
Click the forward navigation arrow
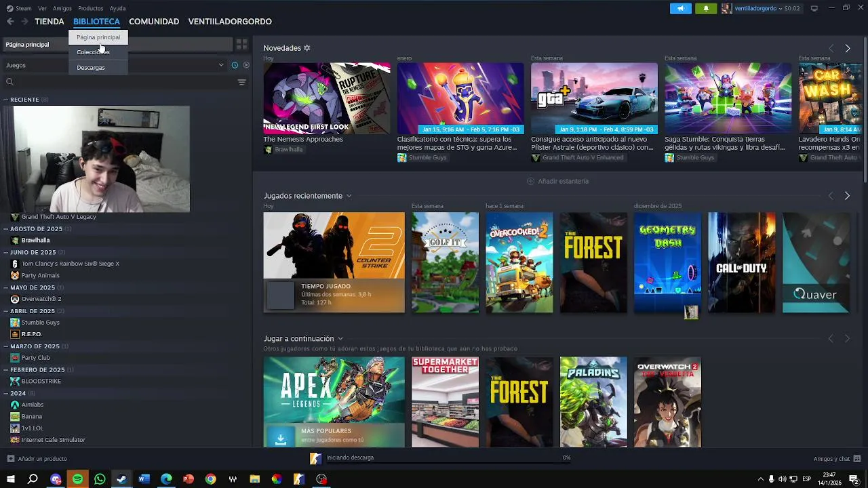point(24,22)
